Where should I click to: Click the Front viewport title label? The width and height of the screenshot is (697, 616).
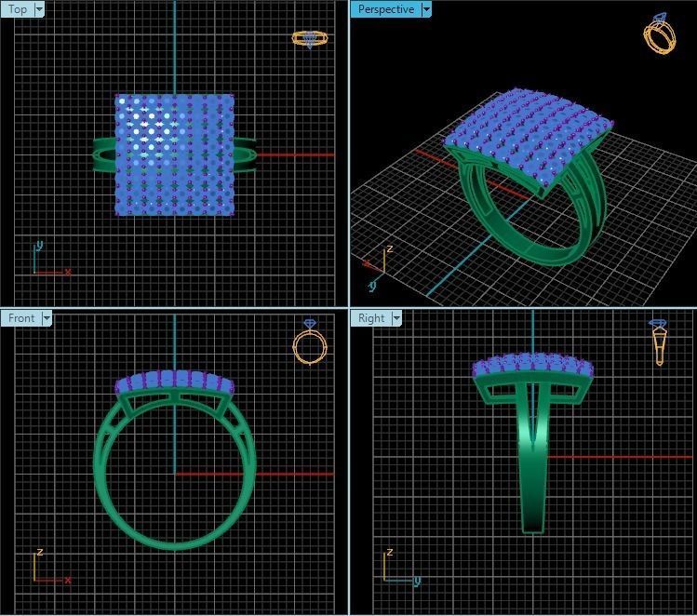(20, 318)
